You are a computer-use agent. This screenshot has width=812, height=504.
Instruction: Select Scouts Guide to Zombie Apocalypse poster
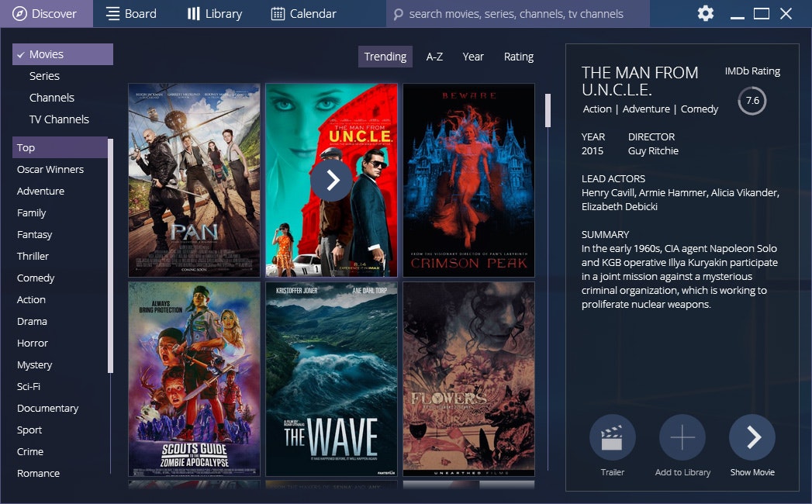(194, 379)
